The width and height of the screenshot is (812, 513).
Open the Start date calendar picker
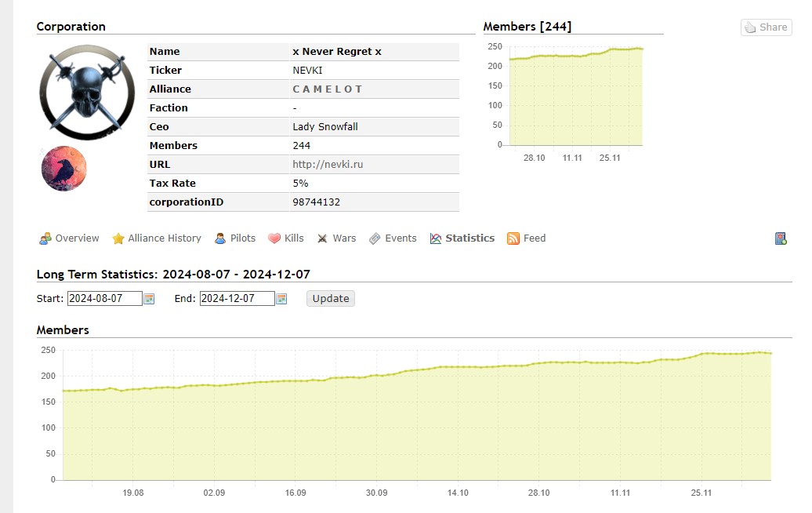click(x=149, y=299)
